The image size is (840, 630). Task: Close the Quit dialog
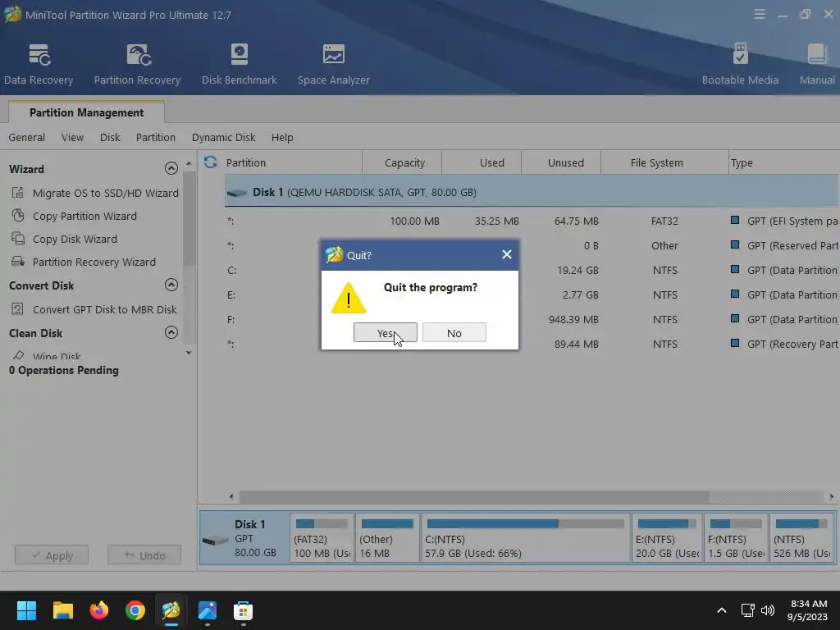tap(506, 254)
